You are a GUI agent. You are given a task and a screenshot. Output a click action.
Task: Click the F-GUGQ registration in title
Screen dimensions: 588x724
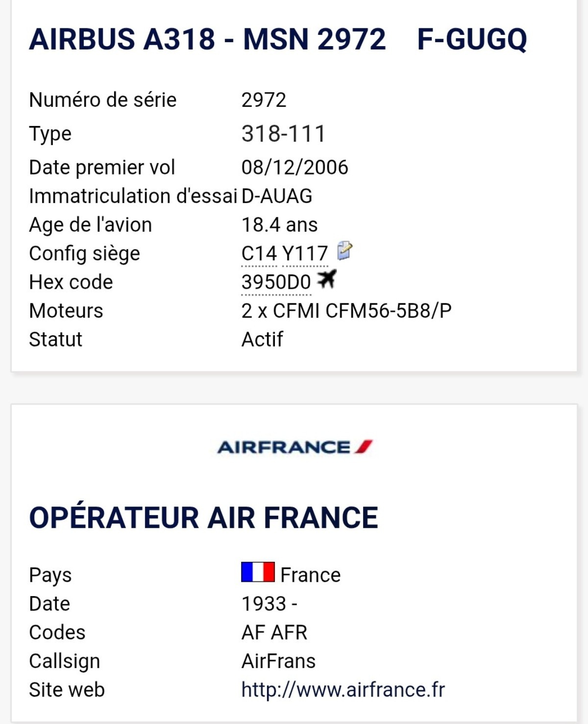(472, 39)
